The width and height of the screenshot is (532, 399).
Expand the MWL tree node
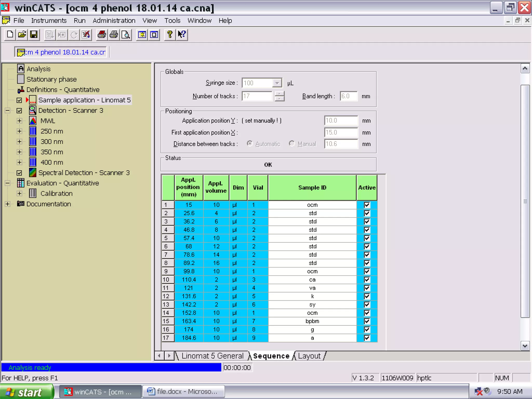pyautogui.click(x=19, y=121)
